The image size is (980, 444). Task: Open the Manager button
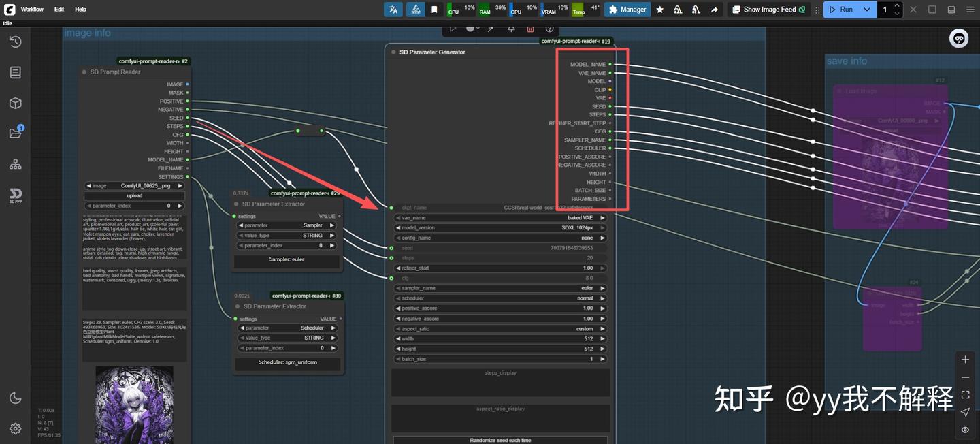[627, 10]
